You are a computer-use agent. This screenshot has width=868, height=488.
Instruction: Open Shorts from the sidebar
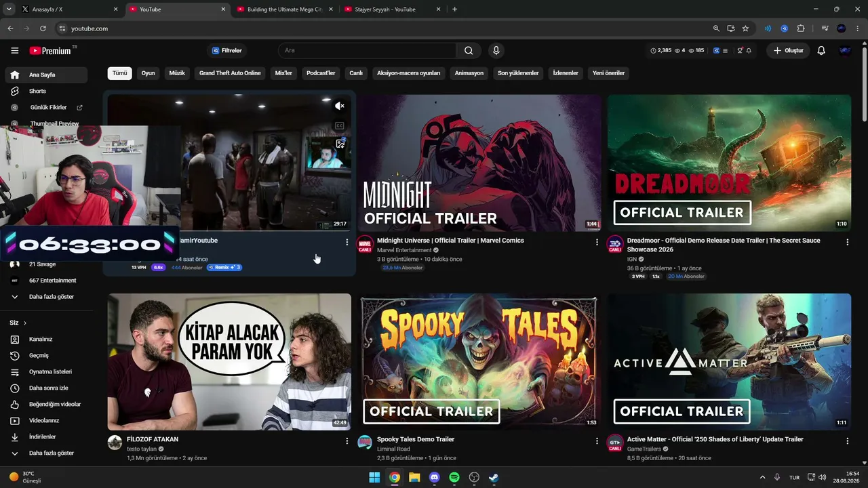point(46,91)
